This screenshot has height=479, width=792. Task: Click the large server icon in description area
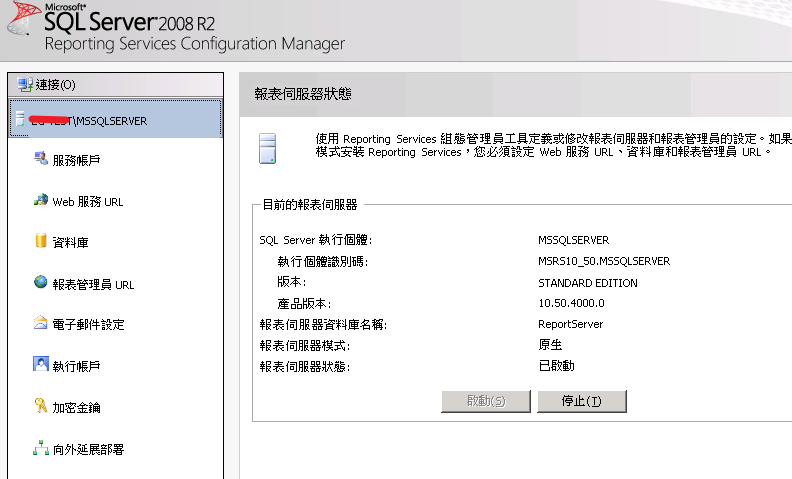pyautogui.click(x=267, y=148)
